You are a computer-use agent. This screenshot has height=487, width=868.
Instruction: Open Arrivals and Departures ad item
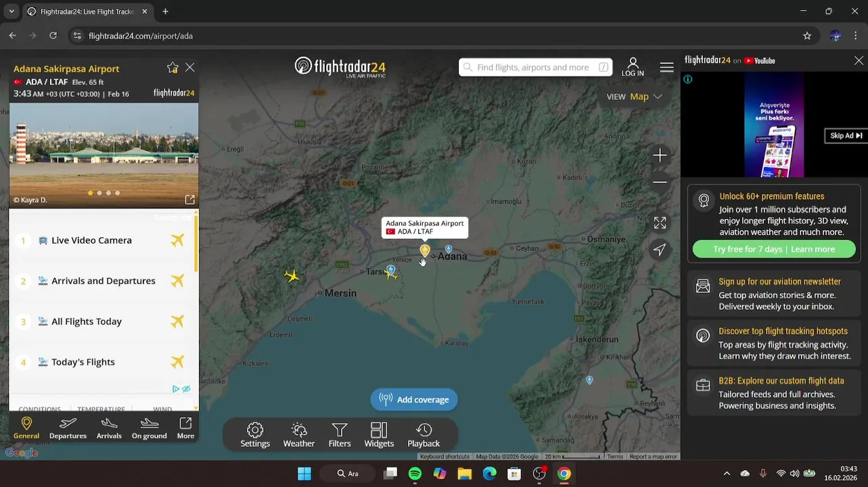pyautogui.click(x=104, y=281)
